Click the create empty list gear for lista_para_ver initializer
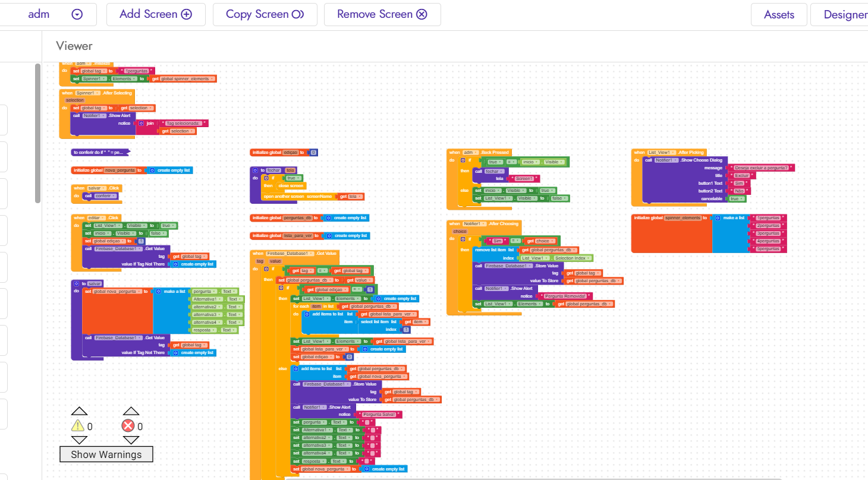The width and height of the screenshot is (868, 480). pos(328,236)
